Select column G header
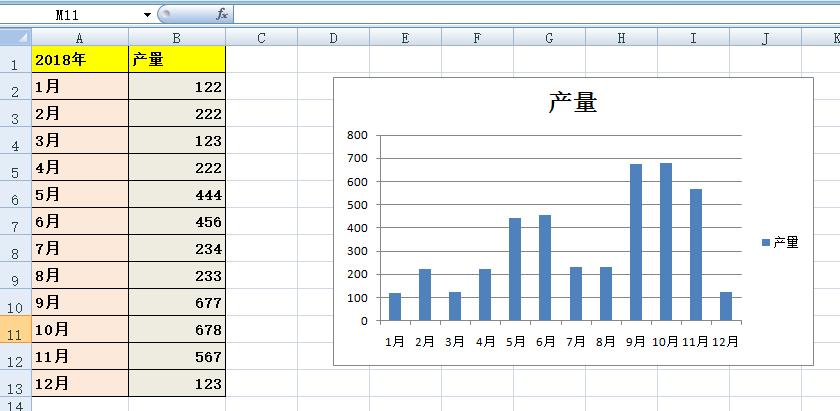 [549, 38]
